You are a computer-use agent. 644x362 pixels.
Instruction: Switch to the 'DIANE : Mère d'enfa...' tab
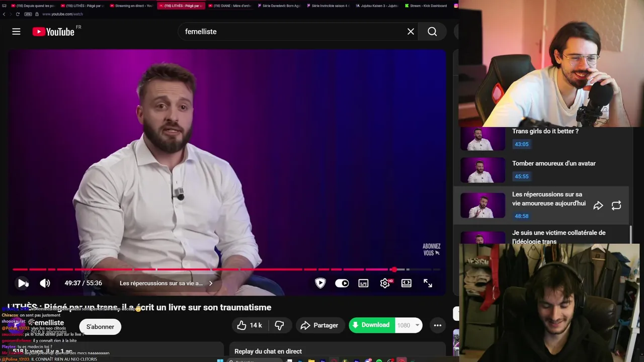click(x=229, y=6)
